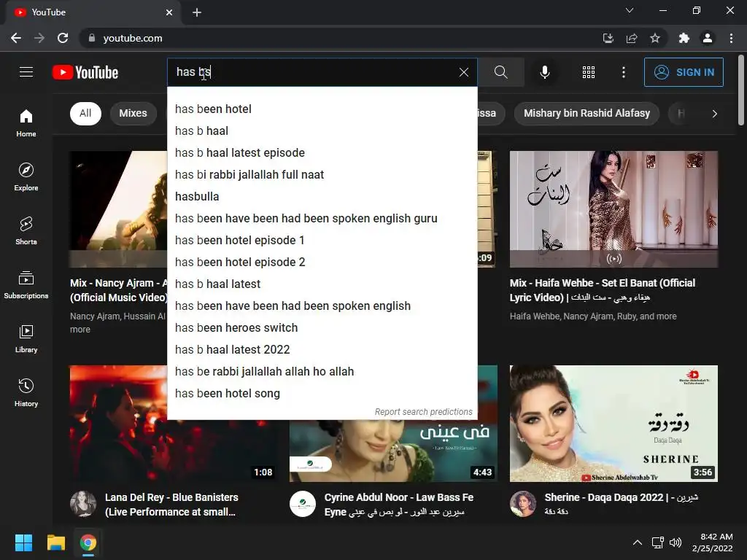Choose suggestion 'has bi rabbi jallallah full naat'

coord(322,175)
